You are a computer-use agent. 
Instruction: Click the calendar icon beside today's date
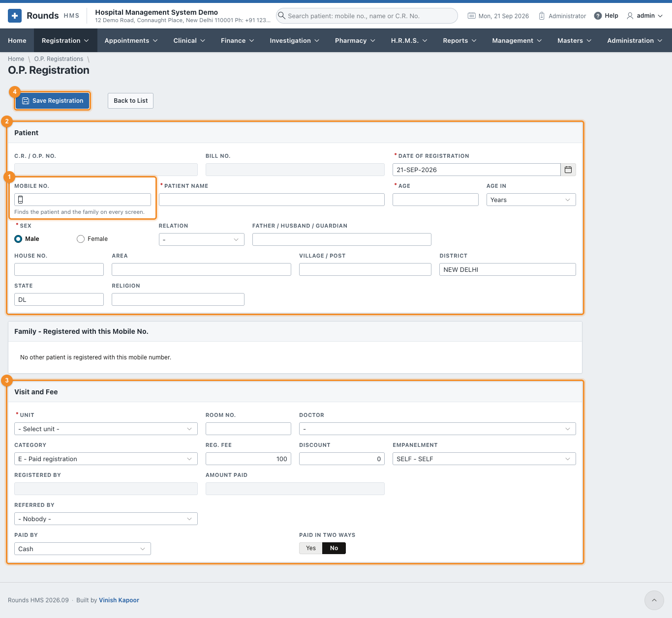pos(471,16)
